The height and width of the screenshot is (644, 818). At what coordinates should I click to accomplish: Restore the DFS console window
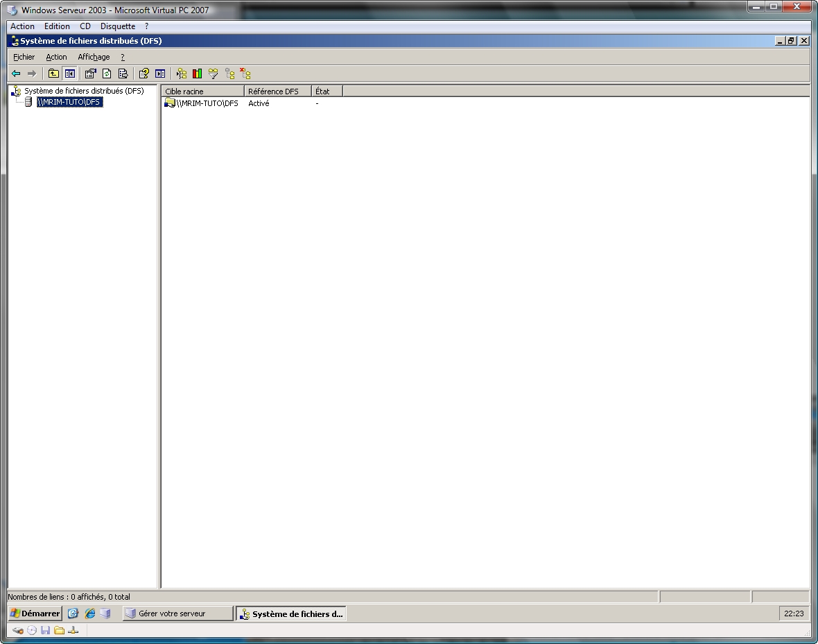pos(792,41)
